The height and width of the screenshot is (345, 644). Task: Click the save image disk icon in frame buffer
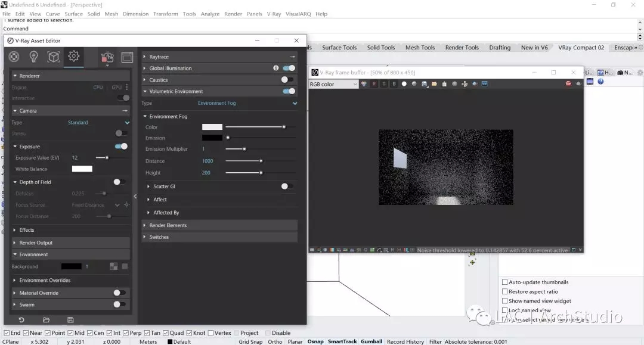click(x=425, y=83)
